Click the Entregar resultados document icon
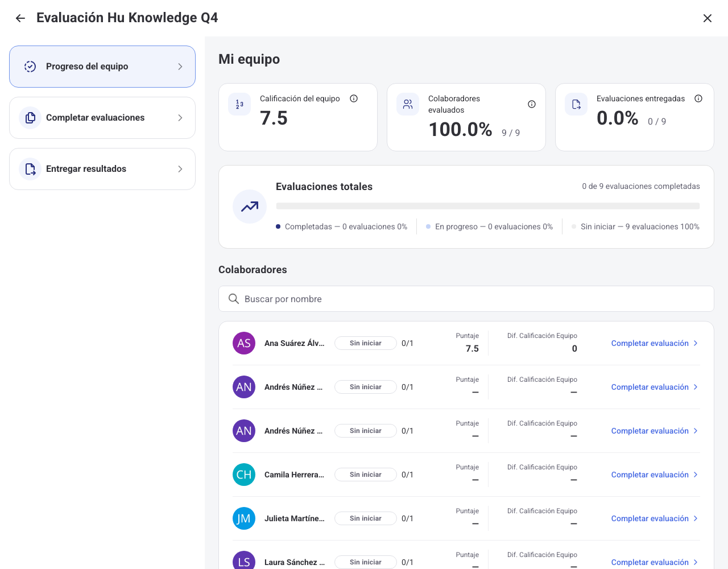This screenshot has width=728, height=569. (30, 169)
